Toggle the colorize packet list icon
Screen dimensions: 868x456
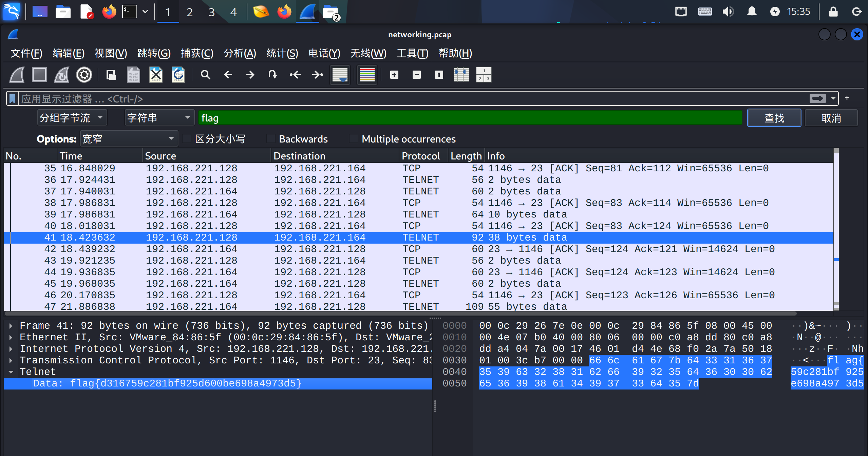coord(367,75)
